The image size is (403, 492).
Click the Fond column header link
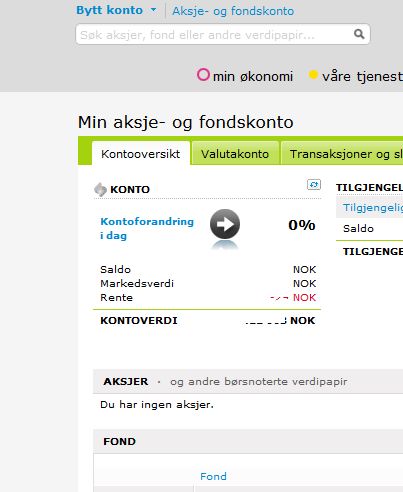213,476
